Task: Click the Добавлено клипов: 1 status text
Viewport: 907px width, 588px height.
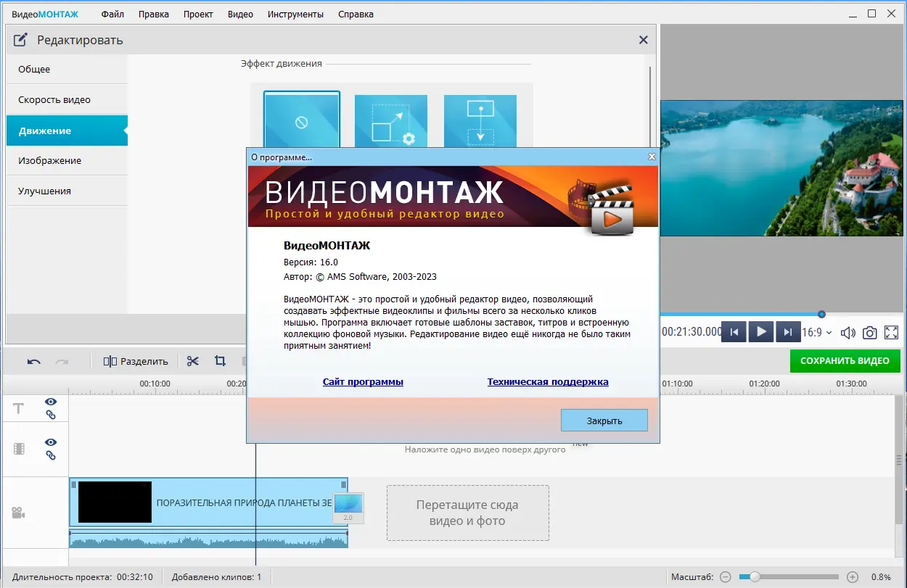Action: pyautogui.click(x=216, y=577)
